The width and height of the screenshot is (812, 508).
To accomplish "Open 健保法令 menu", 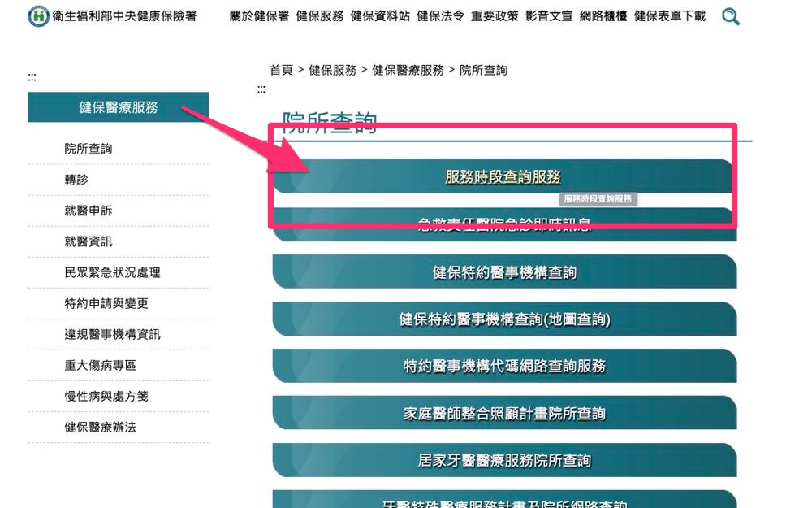I will [440, 16].
